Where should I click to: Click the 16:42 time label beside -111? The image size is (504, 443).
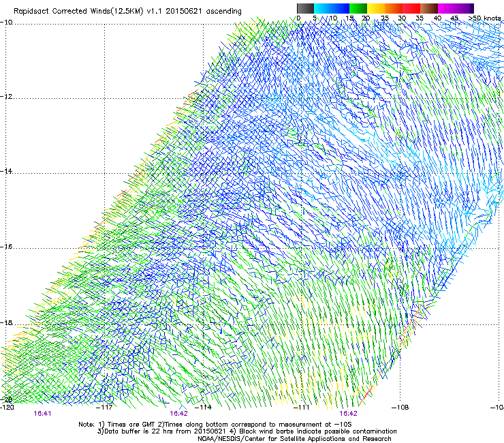tap(349, 414)
